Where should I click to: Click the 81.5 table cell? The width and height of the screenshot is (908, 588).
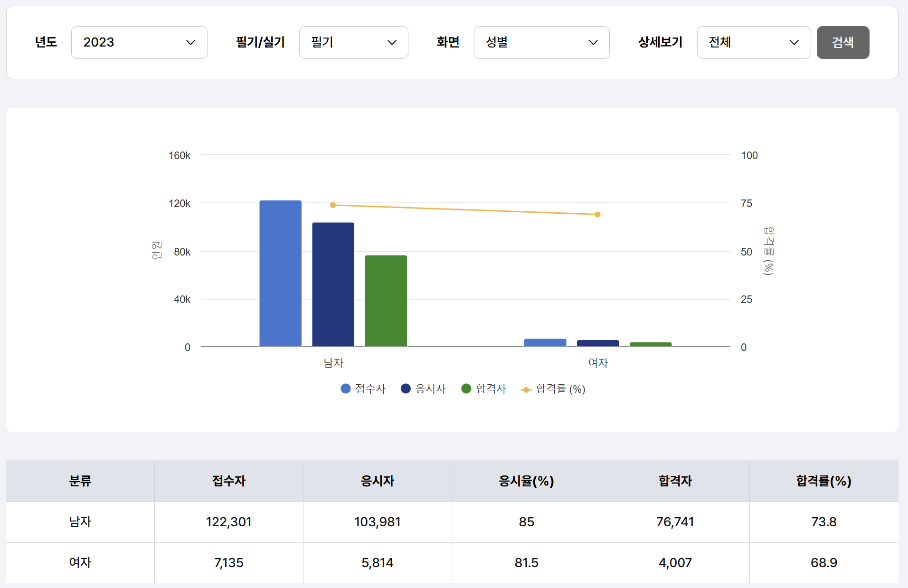click(526, 563)
